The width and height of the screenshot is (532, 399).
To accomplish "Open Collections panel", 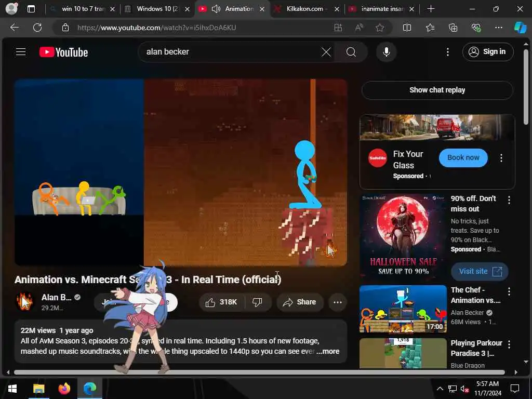I will [x=453, y=28].
